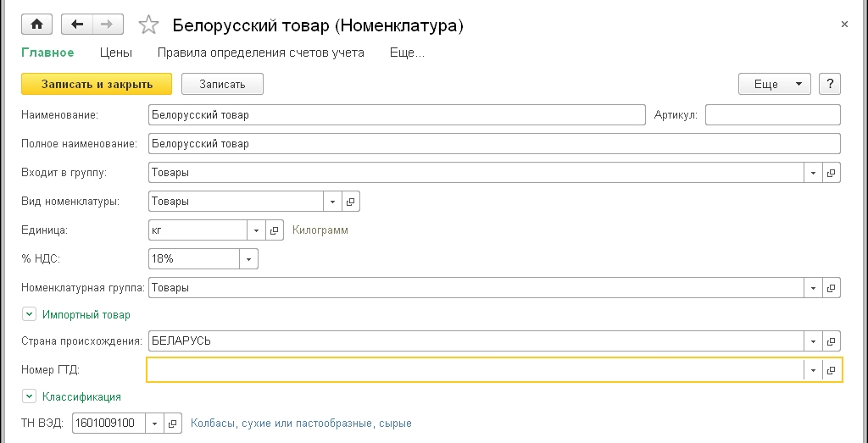
Task: Navigate back with the left arrow
Action: pos(77,25)
